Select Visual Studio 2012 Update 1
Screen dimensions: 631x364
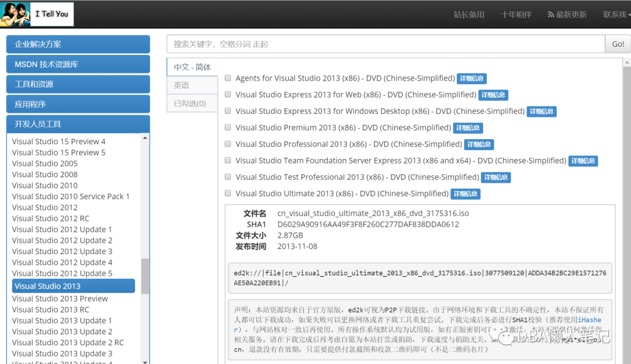[x=62, y=229]
